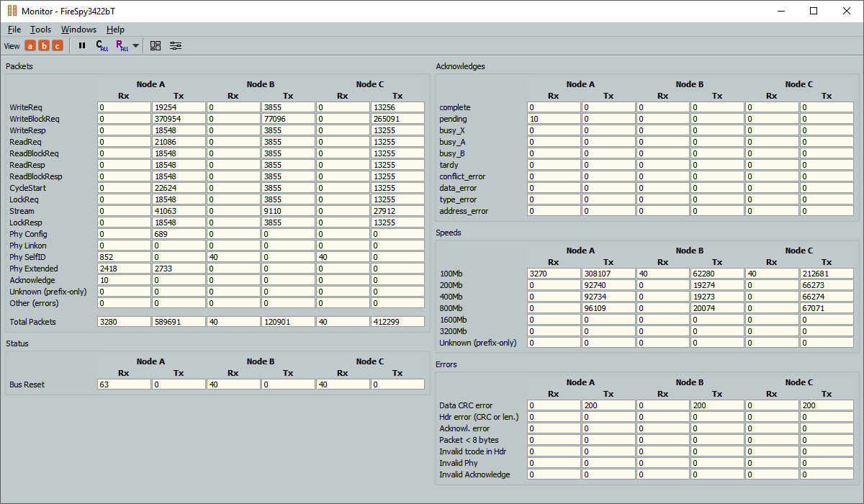Screen dimensions: 864x504
Task: Maximize the Monitor window
Action: (814, 11)
